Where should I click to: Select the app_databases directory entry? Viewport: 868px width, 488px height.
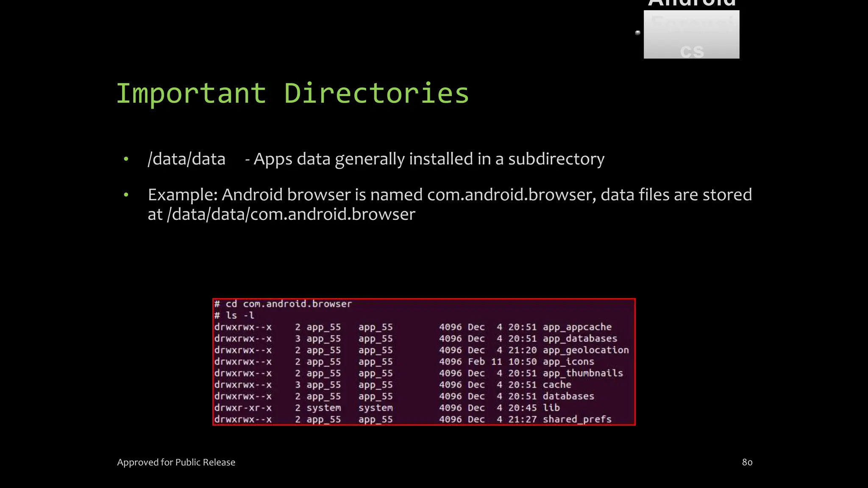tap(579, 338)
